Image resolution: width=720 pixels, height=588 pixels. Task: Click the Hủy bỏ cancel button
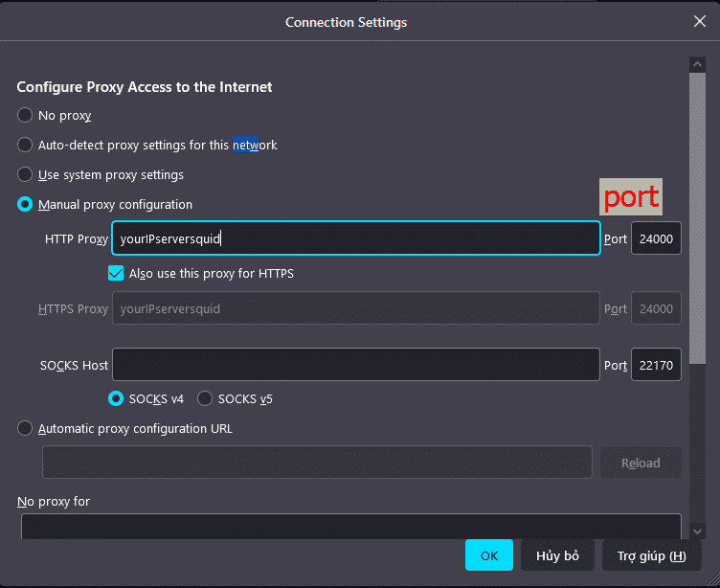click(x=557, y=555)
